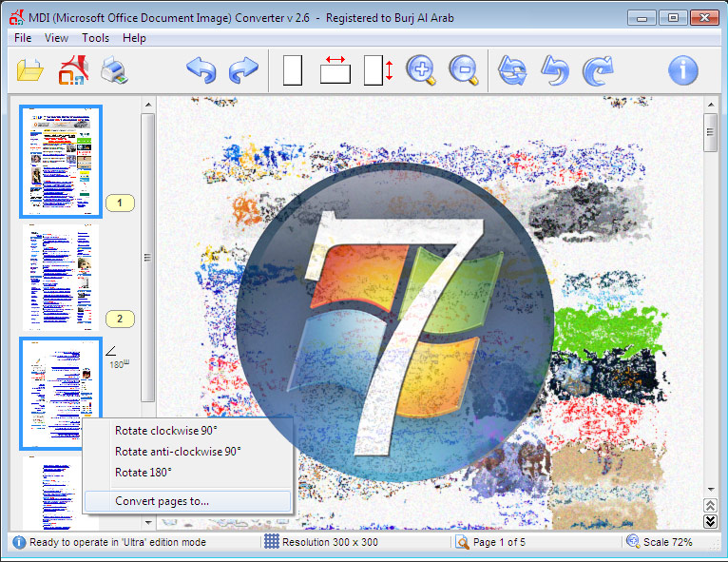The height and width of the screenshot is (562, 728).
Task: Minimize the MDI Converter window
Action: [x=642, y=18]
